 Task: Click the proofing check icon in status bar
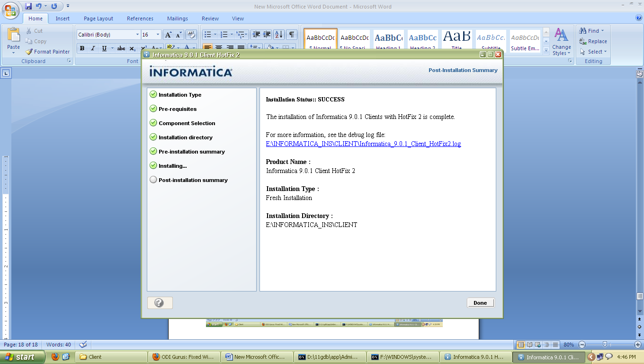click(x=83, y=345)
